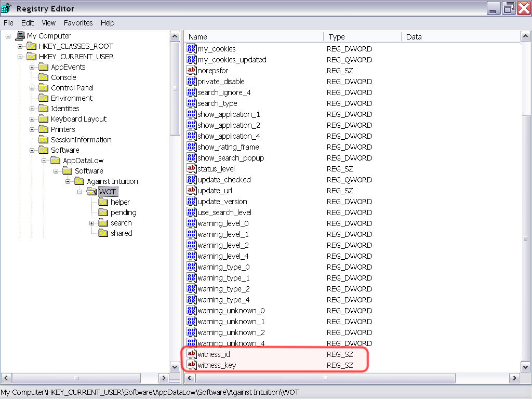Click the My Computer icon in tree

20,36
